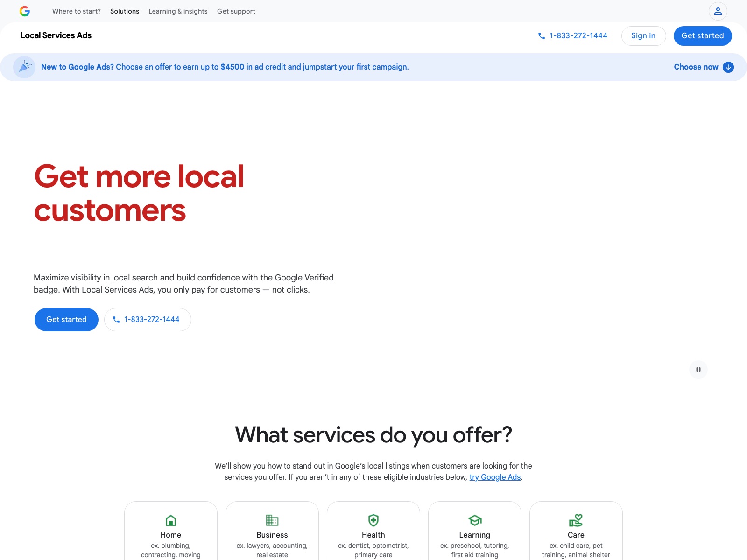Follow the try Google Ads link

click(495, 477)
